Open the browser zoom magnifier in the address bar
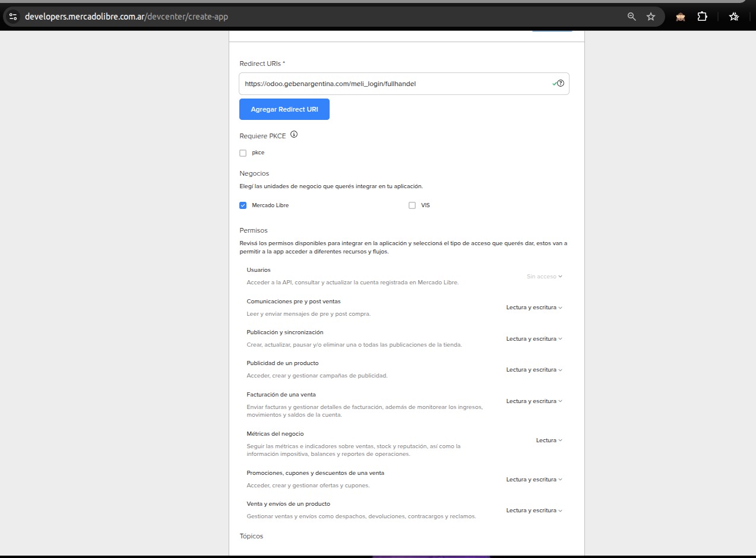 point(631,17)
